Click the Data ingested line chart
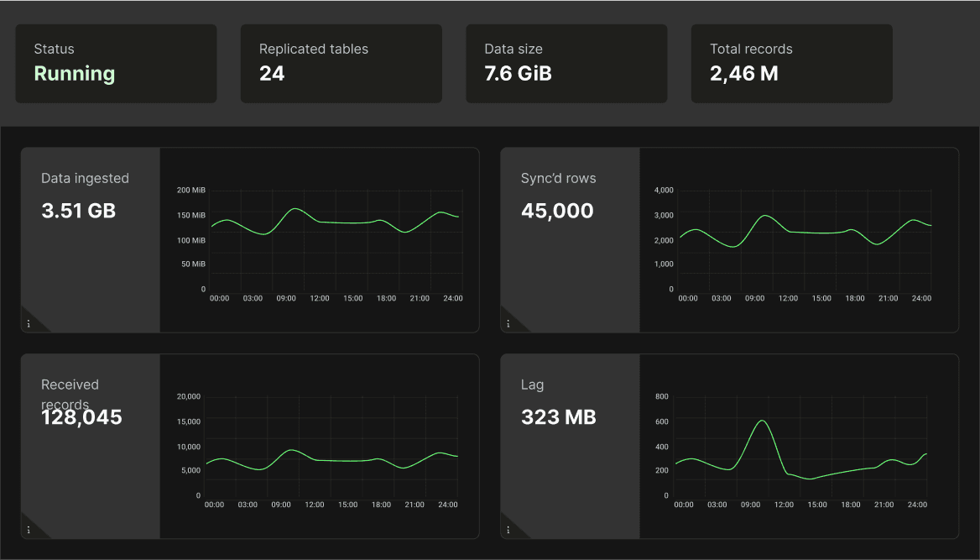 [334, 222]
